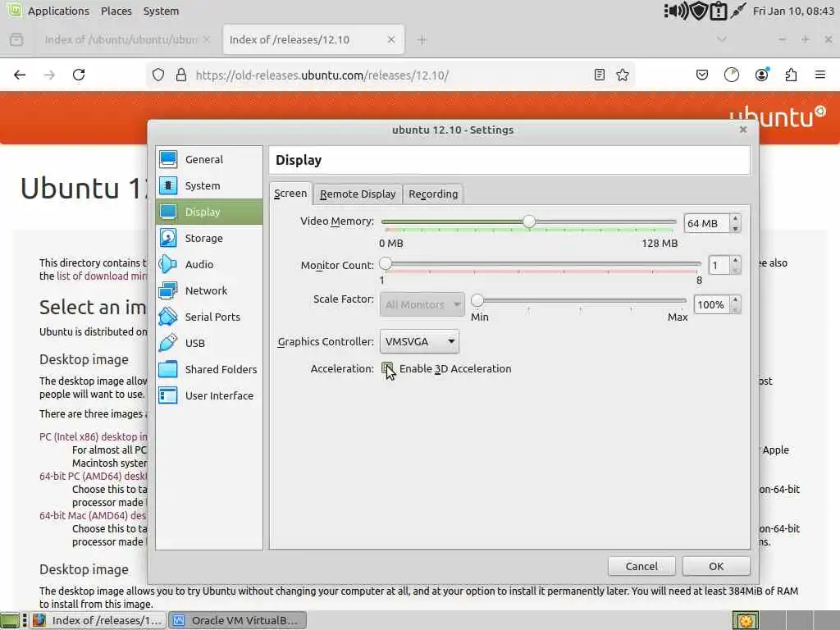
Task: Toggle Enable 3D Acceleration checkbox
Action: point(387,368)
